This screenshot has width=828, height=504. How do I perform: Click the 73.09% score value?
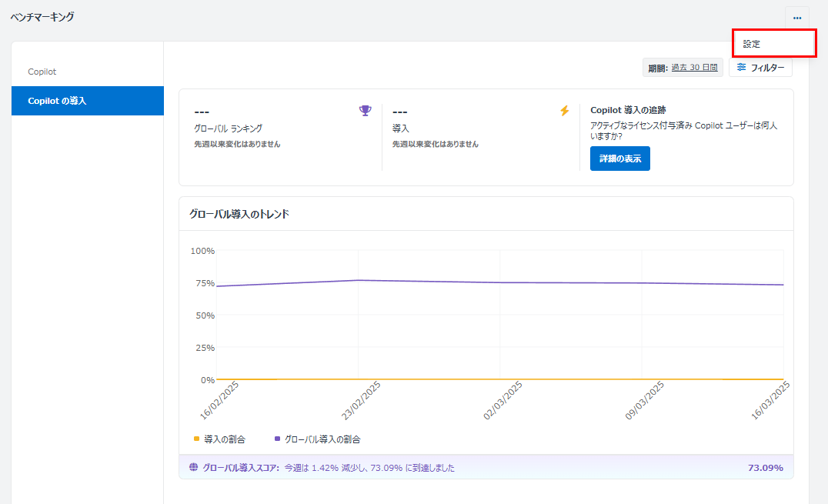coord(765,468)
